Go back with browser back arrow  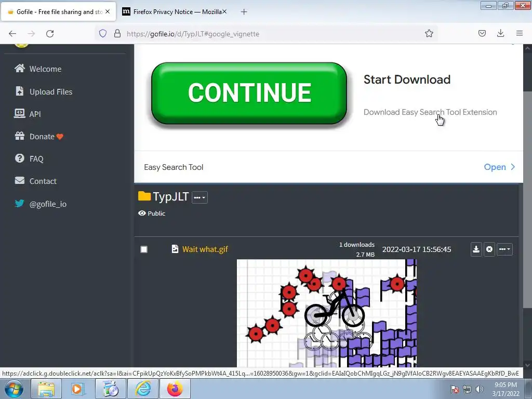(x=12, y=34)
